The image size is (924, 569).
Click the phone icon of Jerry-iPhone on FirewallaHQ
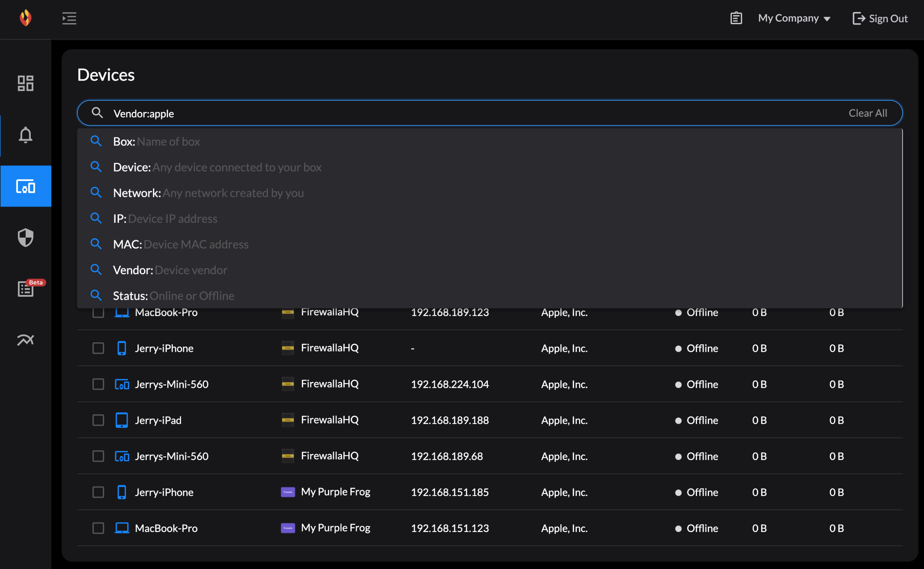(x=122, y=348)
